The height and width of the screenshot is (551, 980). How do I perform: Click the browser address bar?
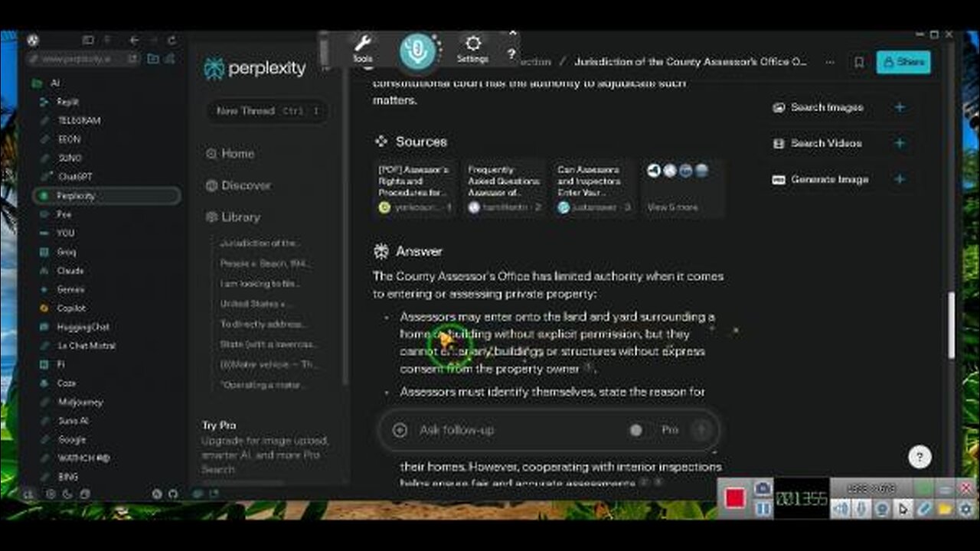coord(84,59)
